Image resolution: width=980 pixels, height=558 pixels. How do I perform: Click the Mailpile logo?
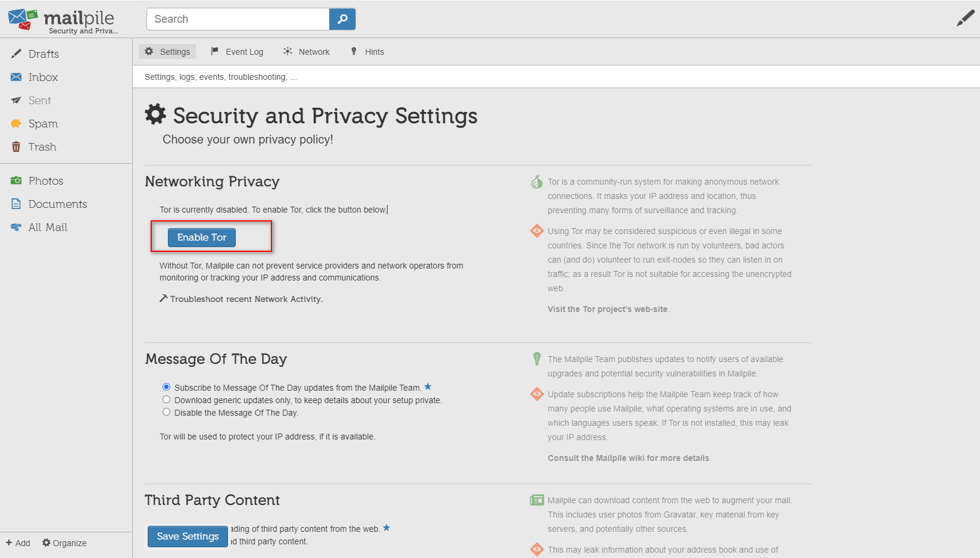(63, 20)
